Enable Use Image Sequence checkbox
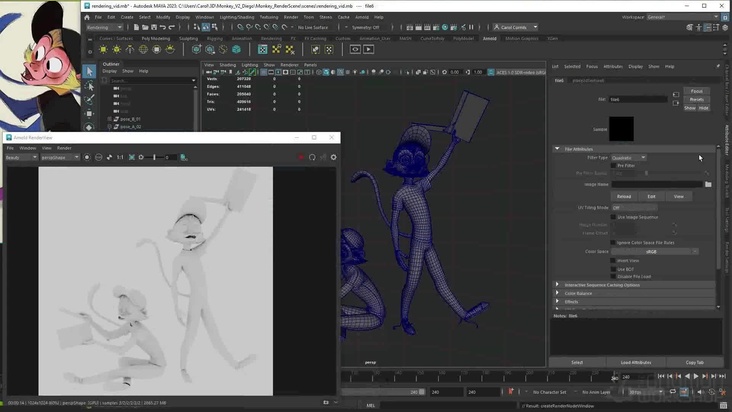 613,217
